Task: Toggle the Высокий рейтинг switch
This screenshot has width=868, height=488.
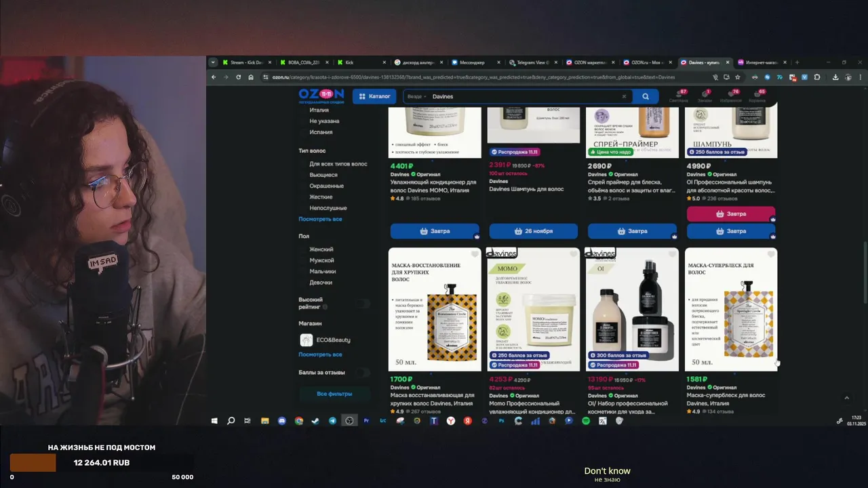Action: (363, 304)
